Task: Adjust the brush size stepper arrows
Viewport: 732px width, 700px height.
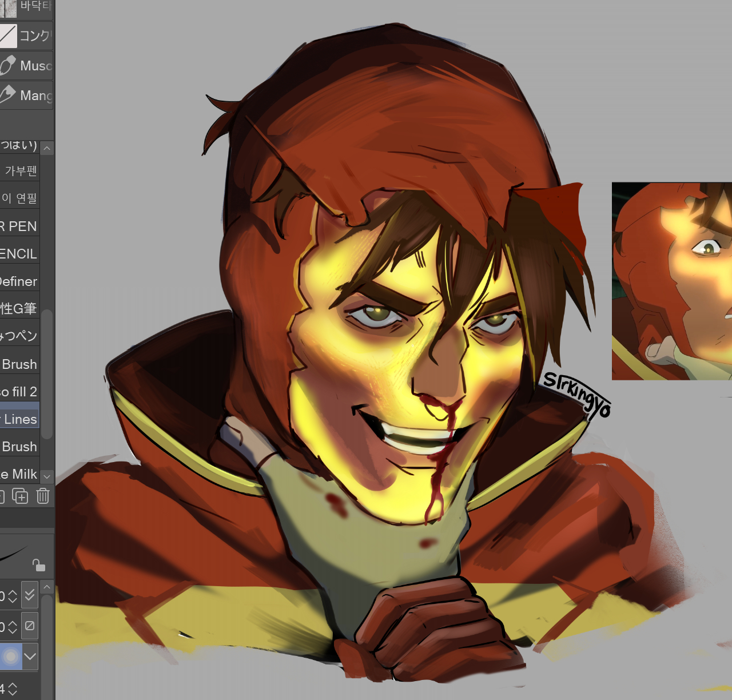Action: pos(13,596)
